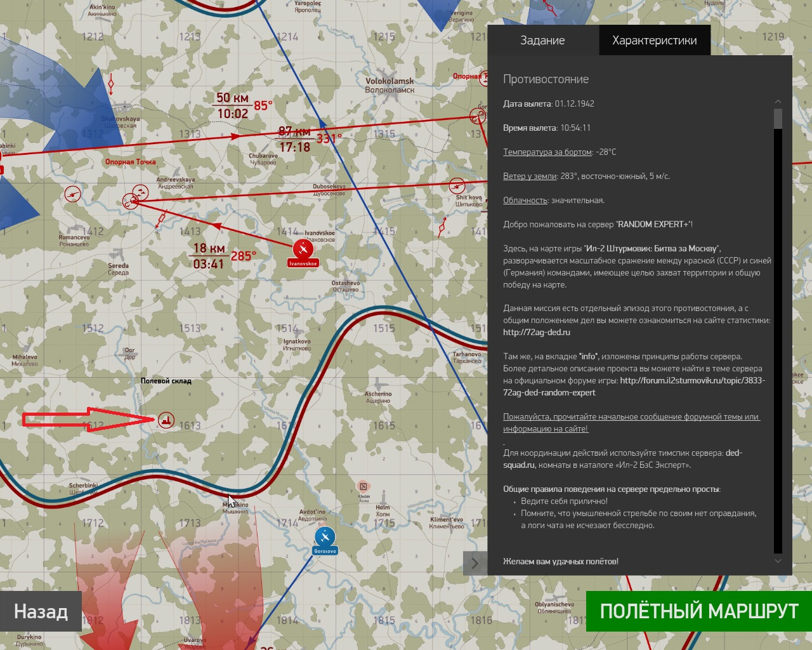Click the '18 км 03:41' route label
The image size is (812, 650).
[209, 256]
